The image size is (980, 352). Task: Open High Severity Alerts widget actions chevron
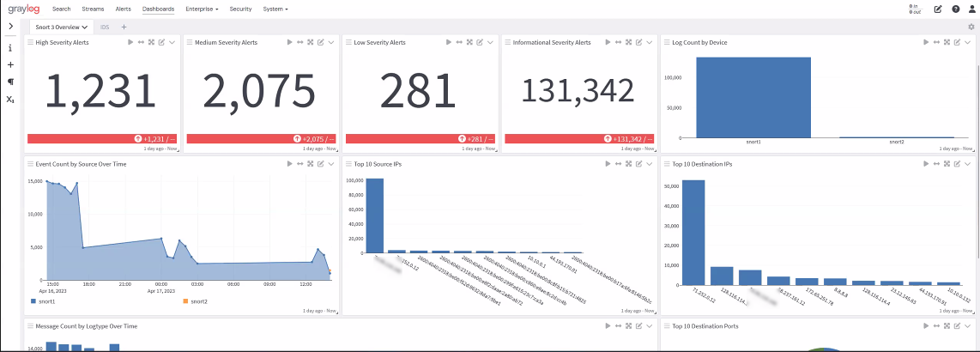click(x=172, y=42)
